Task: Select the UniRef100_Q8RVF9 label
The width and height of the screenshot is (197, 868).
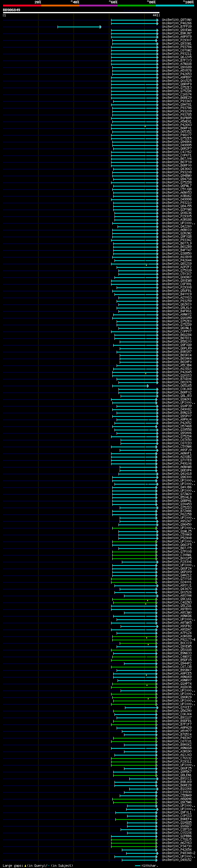Action: tap(177, 84)
